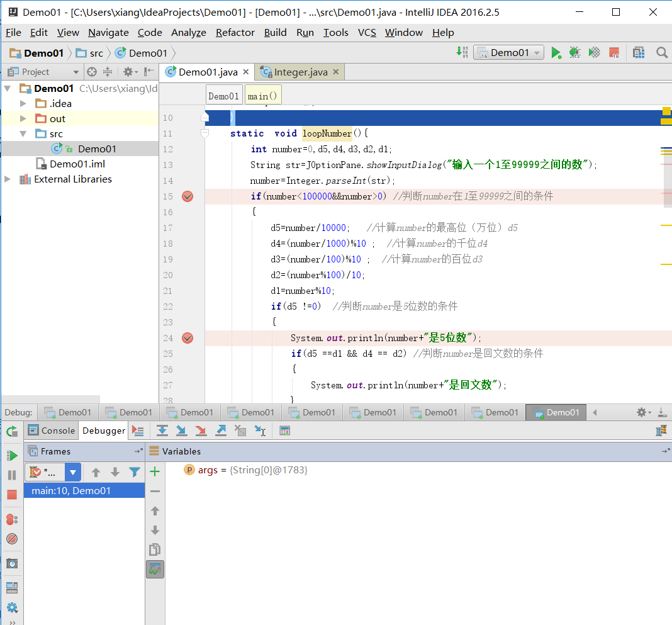The width and height of the screenshot is (672, 625).
Task: Click the Rerun Demo01 debug icon
Action: tap(12, 431)
